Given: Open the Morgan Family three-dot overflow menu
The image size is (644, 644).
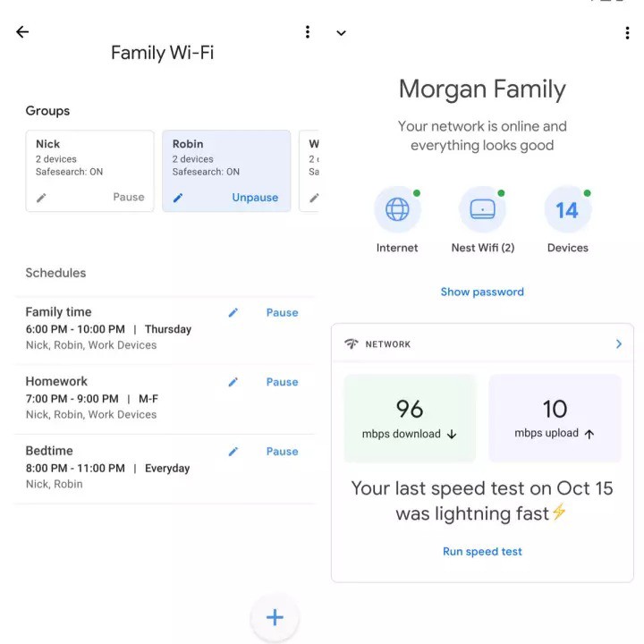Looking at the screenshot, I should 627,33.
